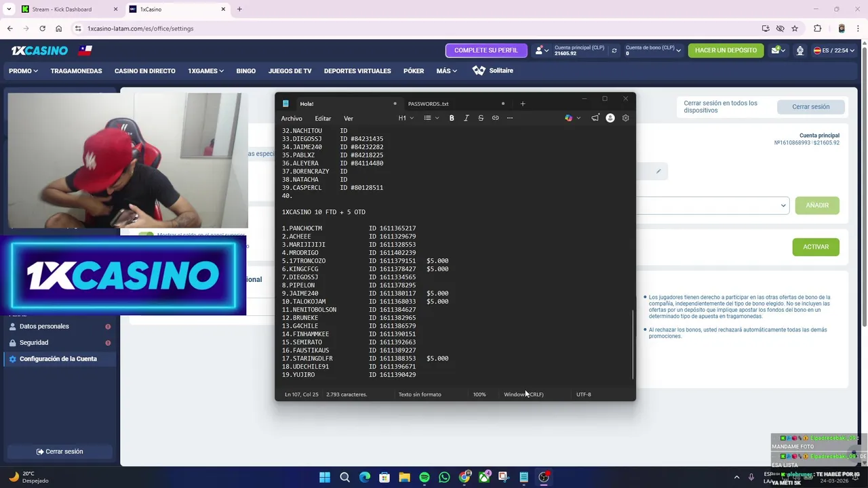868x488 pixels.
Task: Insert link via Notepad toolbar
Action: [x=495, y=118]
